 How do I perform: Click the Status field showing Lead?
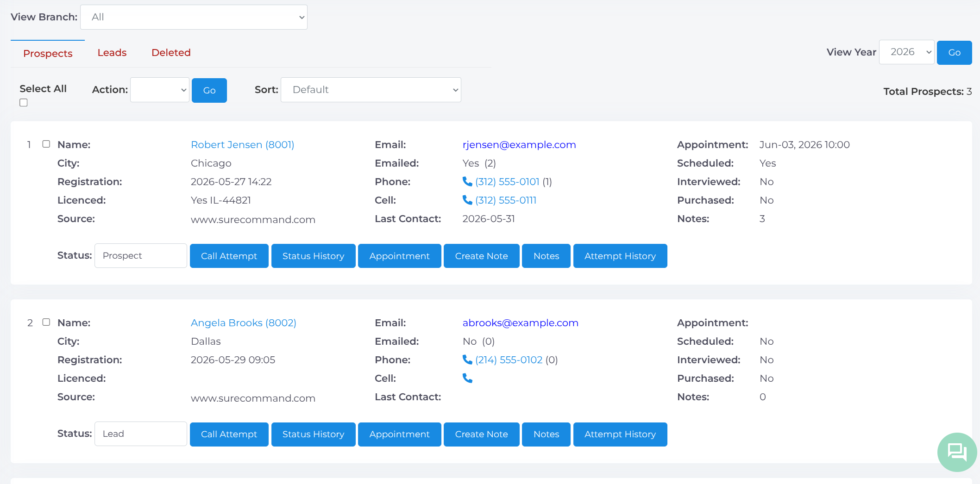(141, 434)
